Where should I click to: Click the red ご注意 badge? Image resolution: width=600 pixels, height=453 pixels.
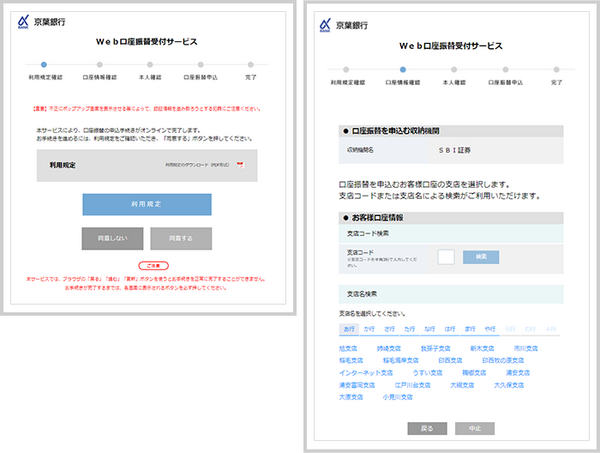[x=153, y=266]
